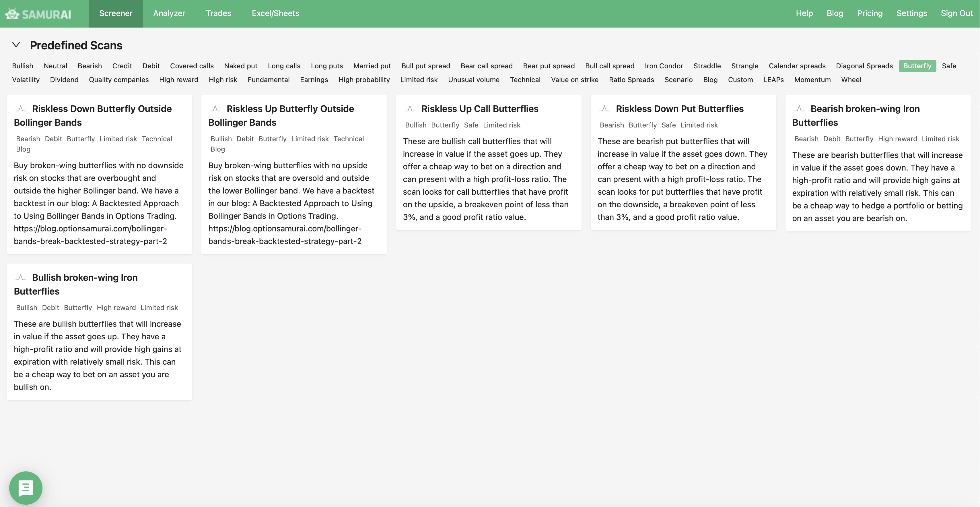
Task: Click chart icon on Bearish broken-wing Iron Butterflies
Action: click(799, 109)
